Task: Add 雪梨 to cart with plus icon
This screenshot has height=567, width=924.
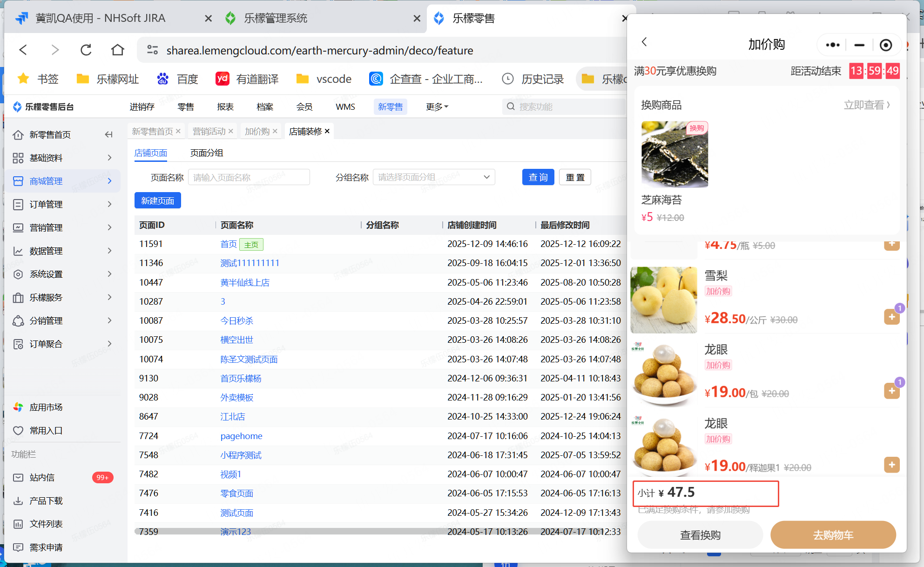Action: [891, 317]
